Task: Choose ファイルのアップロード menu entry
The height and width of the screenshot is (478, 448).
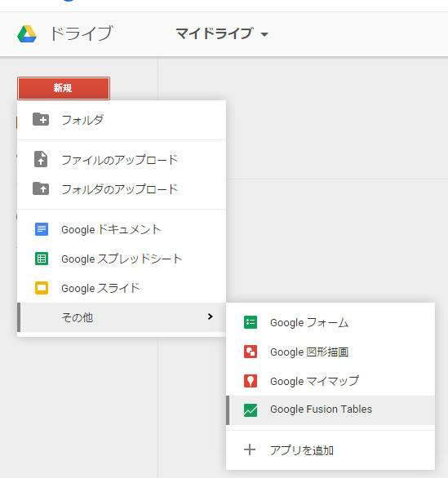Action: click(122, 159)
